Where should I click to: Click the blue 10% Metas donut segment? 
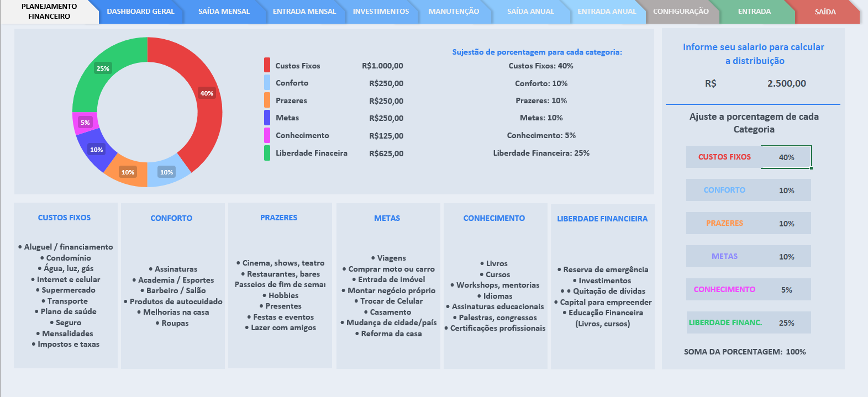97,149
